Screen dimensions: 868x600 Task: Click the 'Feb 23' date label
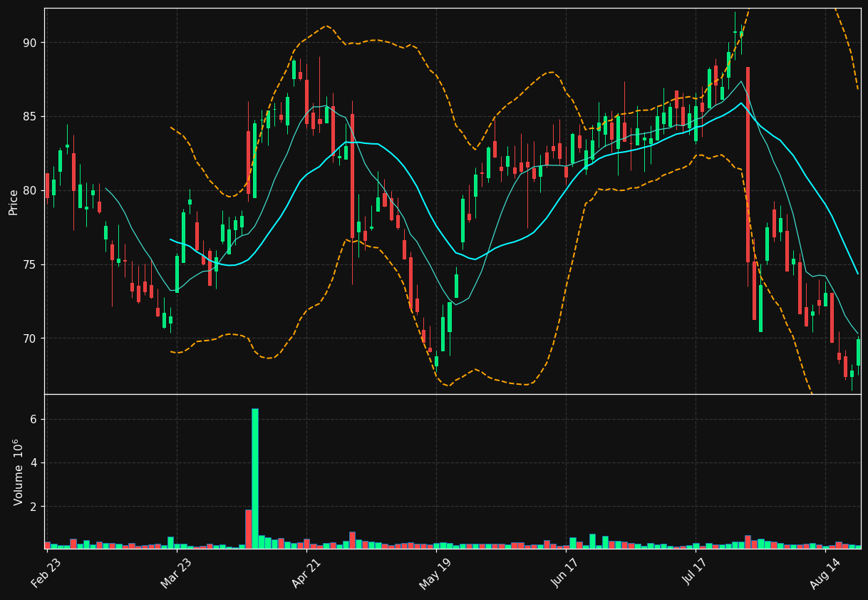[46, 571]
